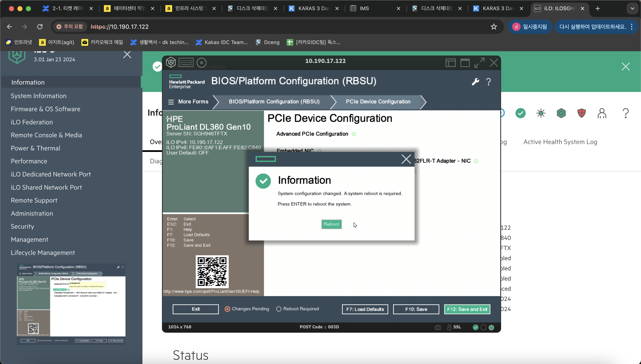Open Lifecycle Management in sidebar

[x=43, y=253]
